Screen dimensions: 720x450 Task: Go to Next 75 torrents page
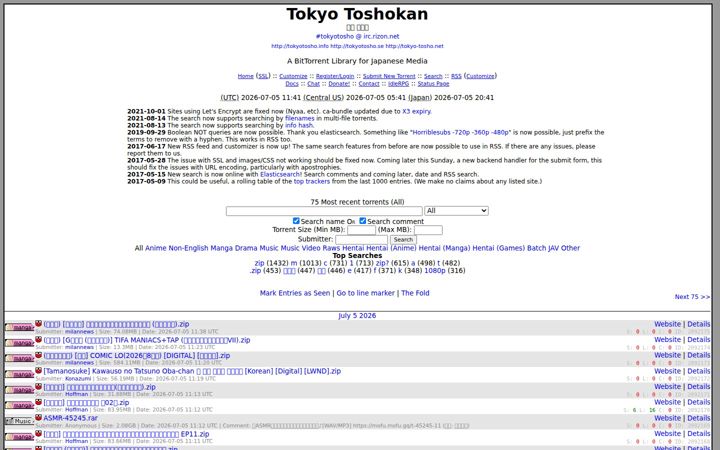[692, 297]
